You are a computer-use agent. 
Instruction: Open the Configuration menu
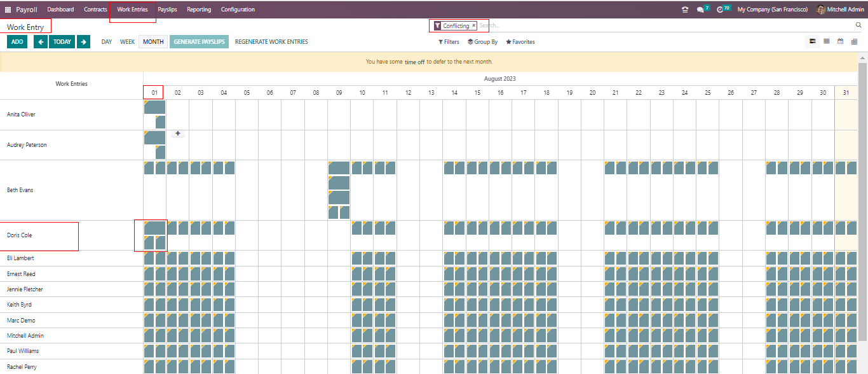coord(238,10)
